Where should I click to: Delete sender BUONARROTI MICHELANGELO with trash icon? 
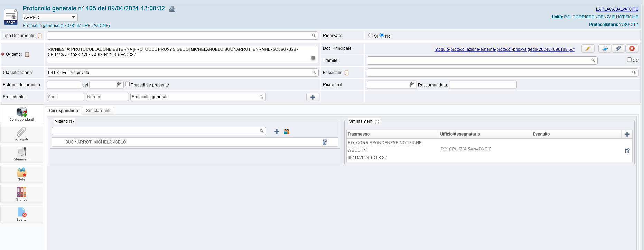point(325,142)
